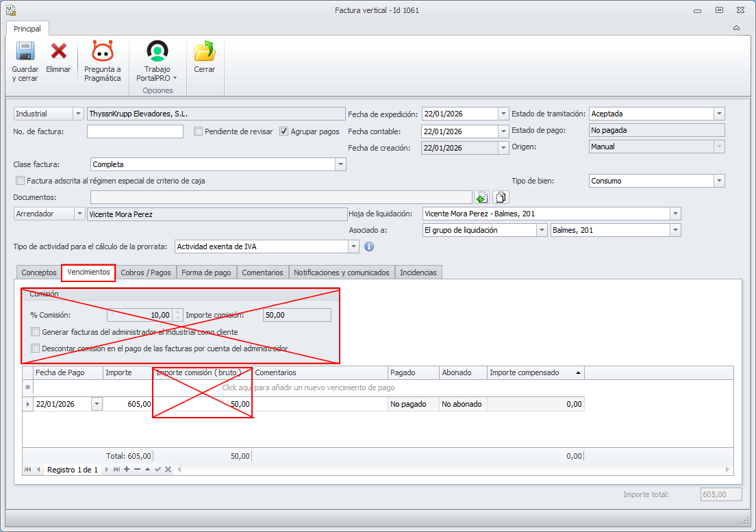Toggle Pendiente de revisar checkbox
Screen dimensions: 756x532
point(198,131)
